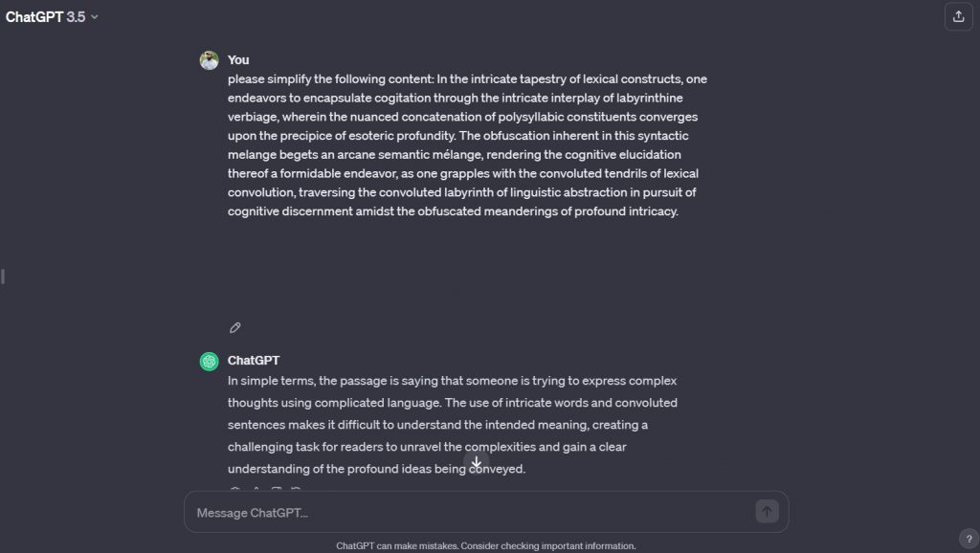Click your profile avatar beside 'You'
This screenshot has width=980, height=553.
point(209,59)
